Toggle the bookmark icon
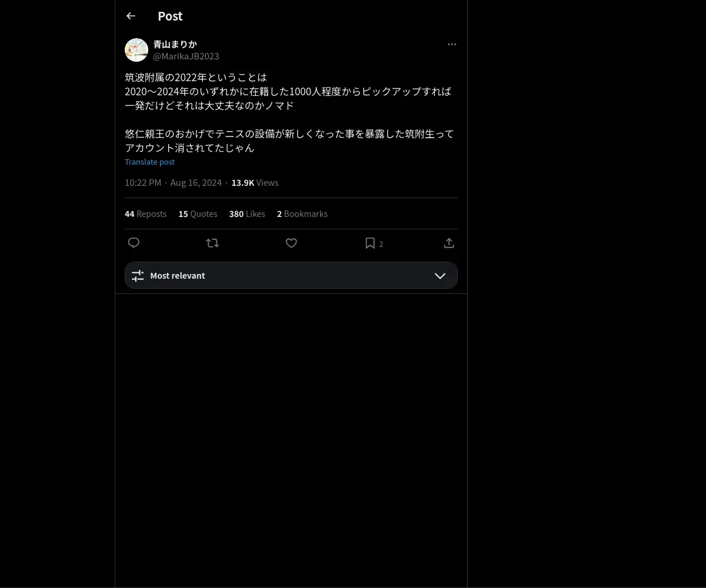This screenshot has height=588, width=706. [x=370, y=243]
